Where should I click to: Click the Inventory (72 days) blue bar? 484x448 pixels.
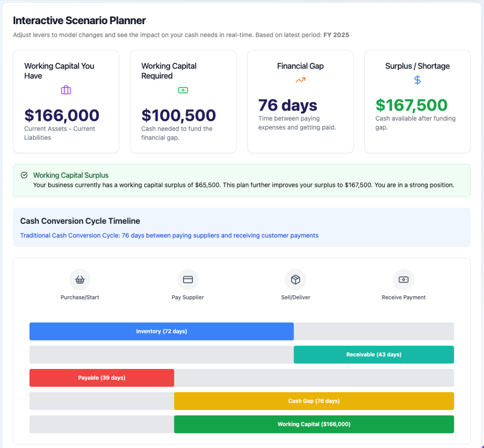162,332
